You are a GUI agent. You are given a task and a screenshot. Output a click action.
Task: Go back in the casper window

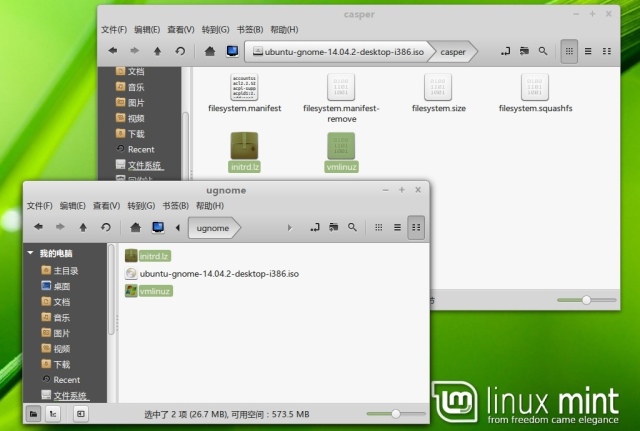[x=113, y=51]
